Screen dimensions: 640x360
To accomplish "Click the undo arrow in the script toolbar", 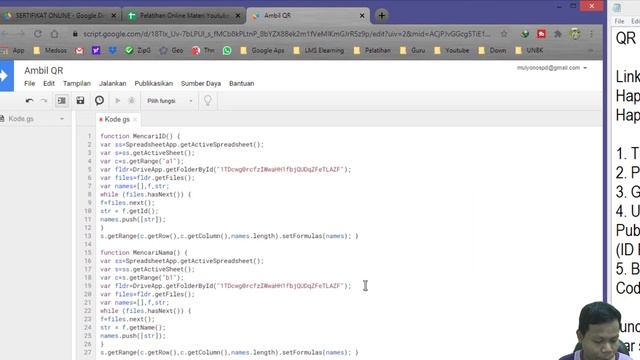I will click(x=29, y=100).
